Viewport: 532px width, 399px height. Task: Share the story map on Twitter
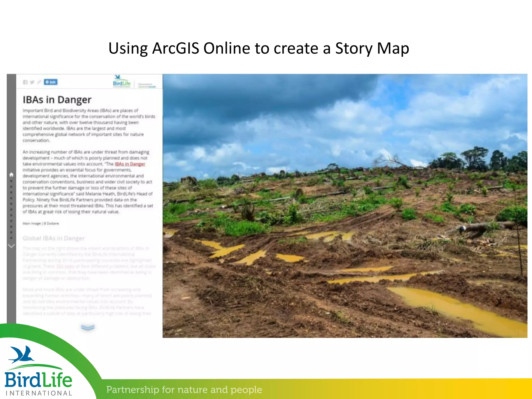(x=32, y=82)
